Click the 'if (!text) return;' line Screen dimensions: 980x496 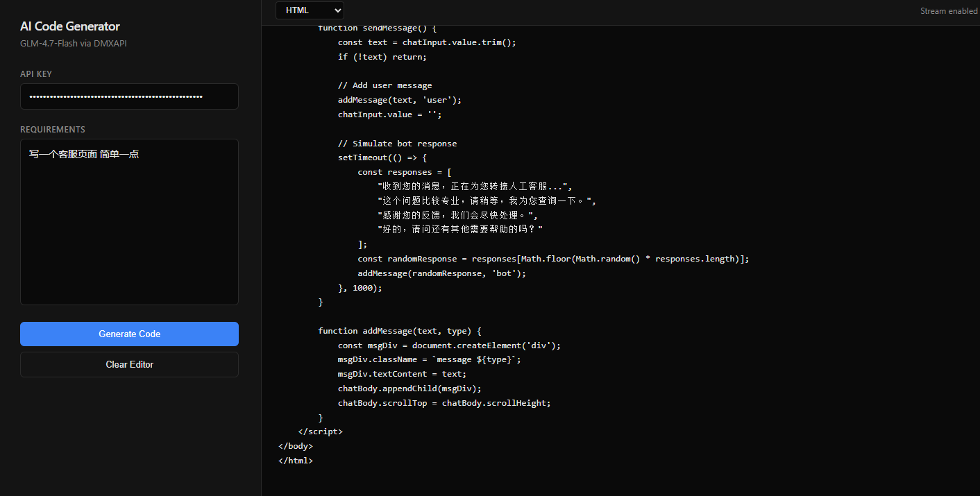(382, 57)
